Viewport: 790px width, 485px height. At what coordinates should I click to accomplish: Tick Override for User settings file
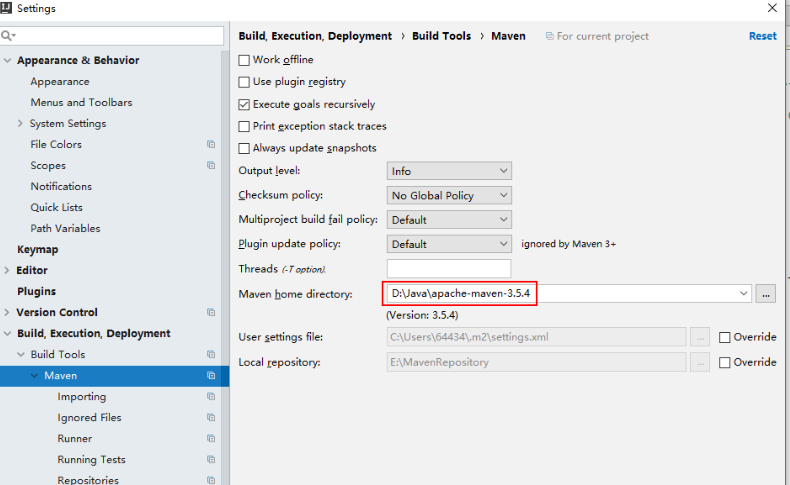pyautogui.click(x=725, y=337)
